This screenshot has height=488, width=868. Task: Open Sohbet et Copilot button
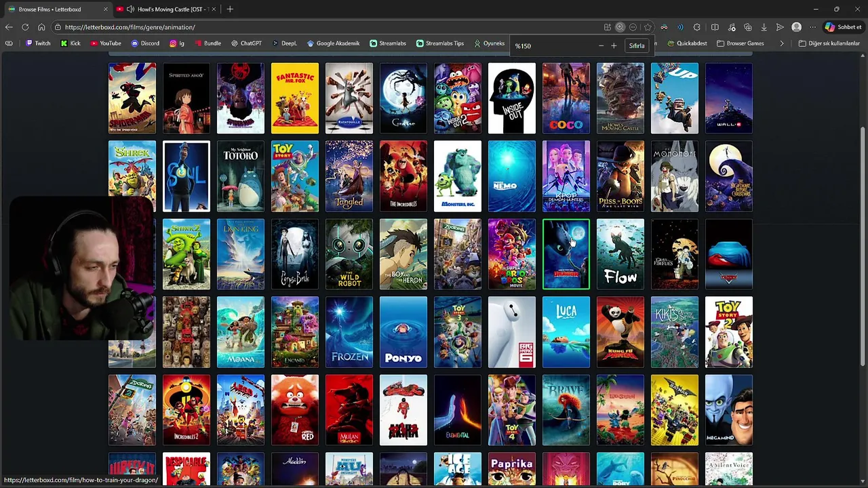pyautogui.click(x=843, y=27)
